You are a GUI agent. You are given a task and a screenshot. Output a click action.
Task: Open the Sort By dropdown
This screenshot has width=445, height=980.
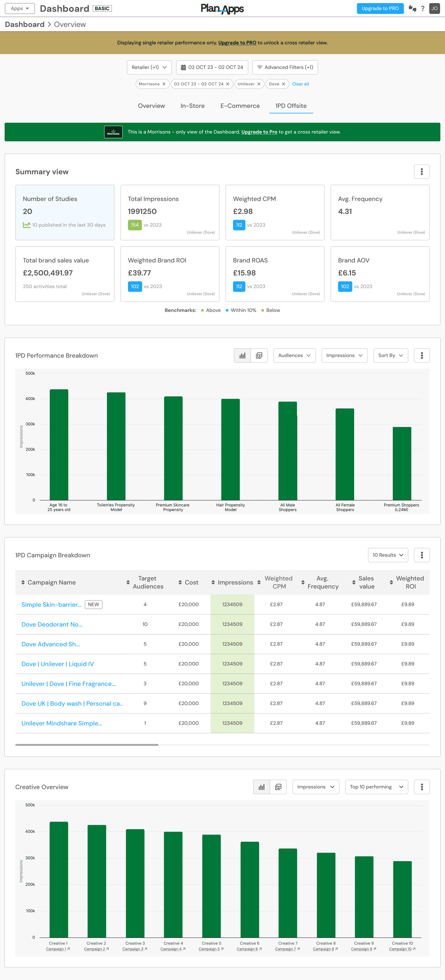[x=391, y=355]
